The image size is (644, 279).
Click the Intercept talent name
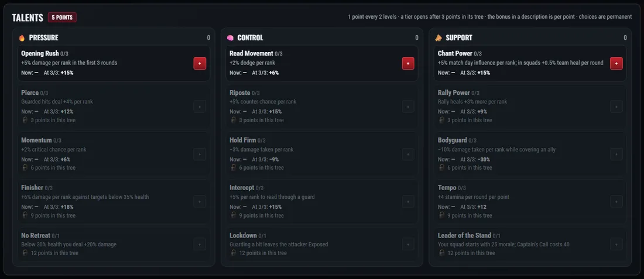(242, 188)
